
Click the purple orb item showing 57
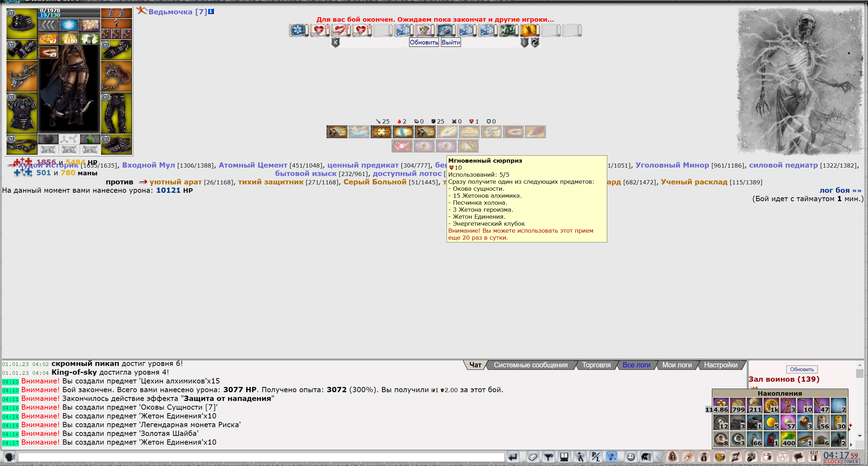coord(788,422)
